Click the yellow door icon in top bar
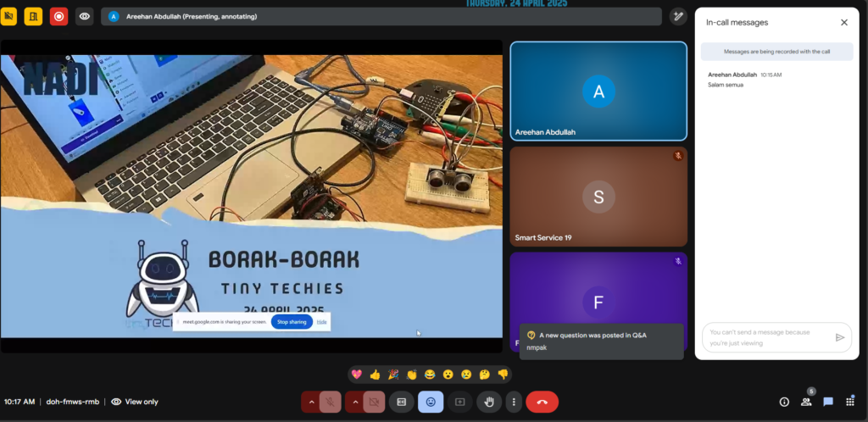 (x=33, y=17)
